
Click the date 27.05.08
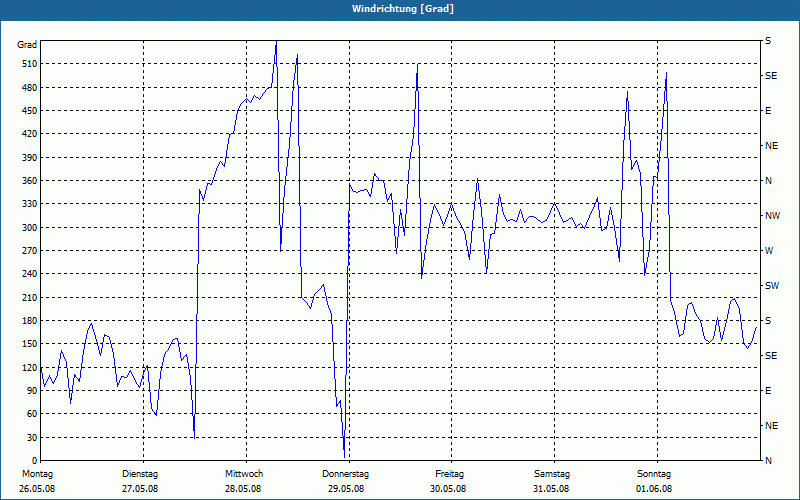click(140, 489)
